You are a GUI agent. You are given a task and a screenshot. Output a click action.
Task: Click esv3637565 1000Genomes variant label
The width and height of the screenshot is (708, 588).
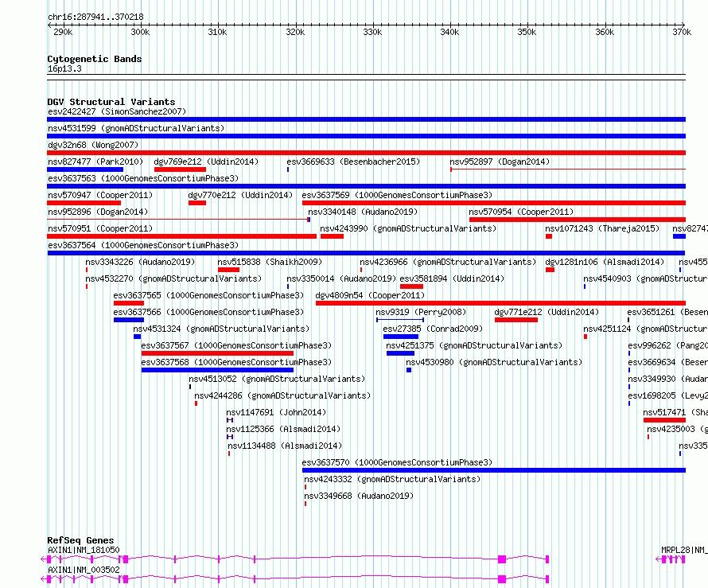click(x=208, y=295)
